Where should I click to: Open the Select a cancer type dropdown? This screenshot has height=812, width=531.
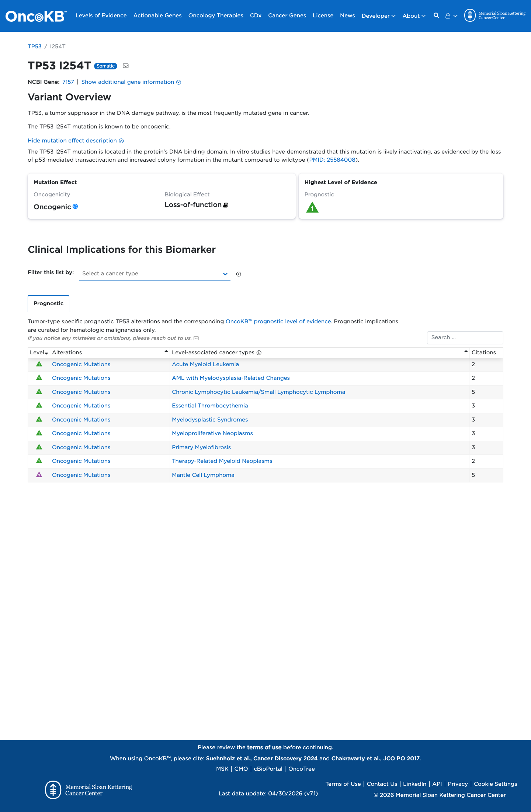coord(155,273)
